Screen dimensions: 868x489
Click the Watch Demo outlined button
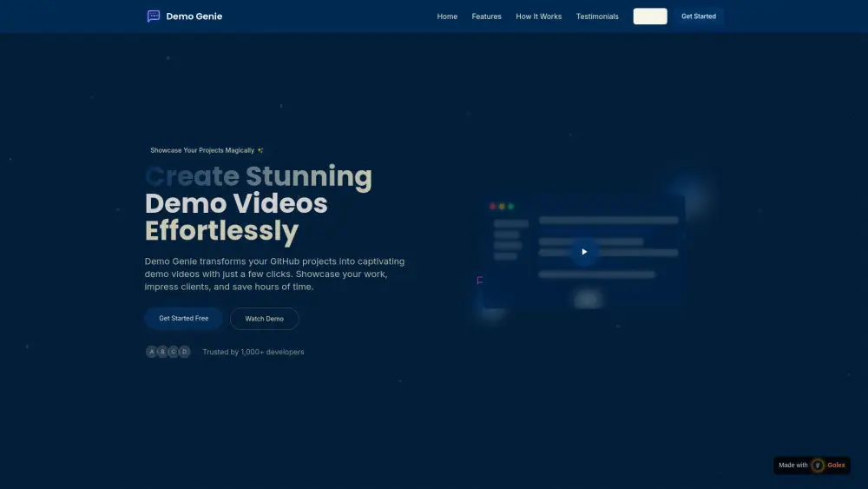(264, 319)
